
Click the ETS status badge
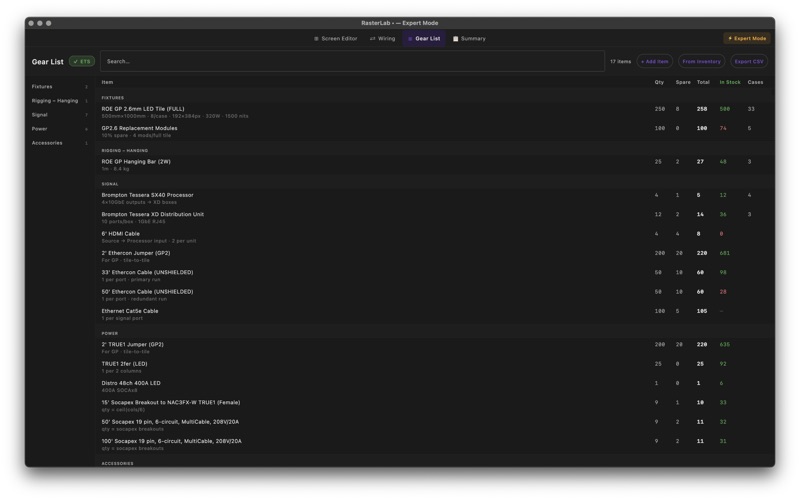point(82,62)
